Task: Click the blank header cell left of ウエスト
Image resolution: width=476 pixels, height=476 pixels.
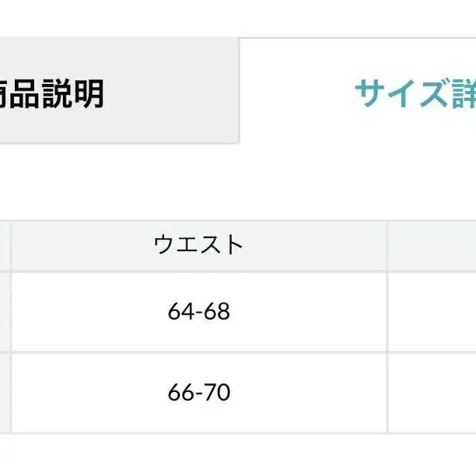Action: click(x=5, y=245)
